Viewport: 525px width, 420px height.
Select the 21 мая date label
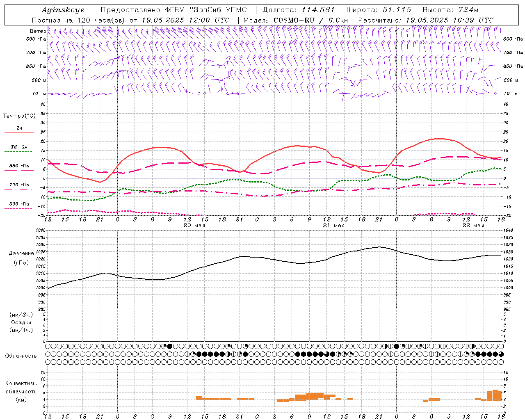(333, 226)
